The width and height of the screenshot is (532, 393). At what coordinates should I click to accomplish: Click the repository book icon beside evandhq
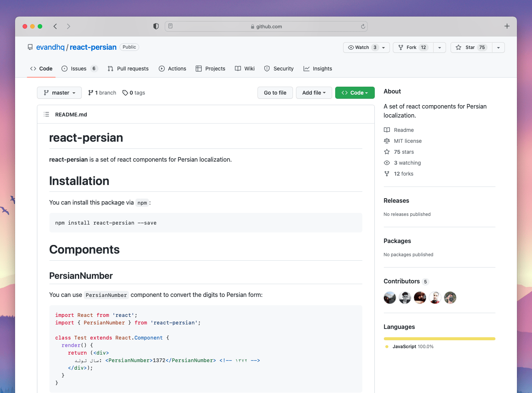coord(30,47)
